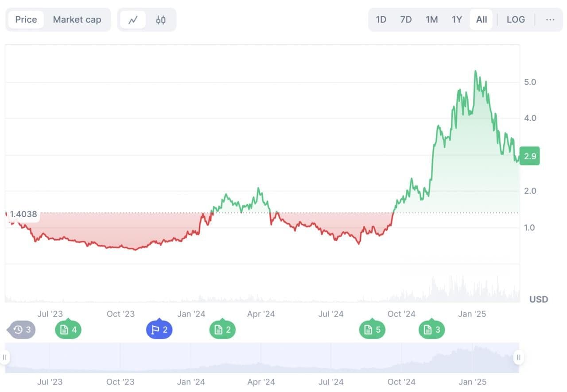Open the green event marker showing 5 near Sep '24
Image resolution: width=567 pixels, height=392 pixels.
pyautogui.click(x=372, y=330)
